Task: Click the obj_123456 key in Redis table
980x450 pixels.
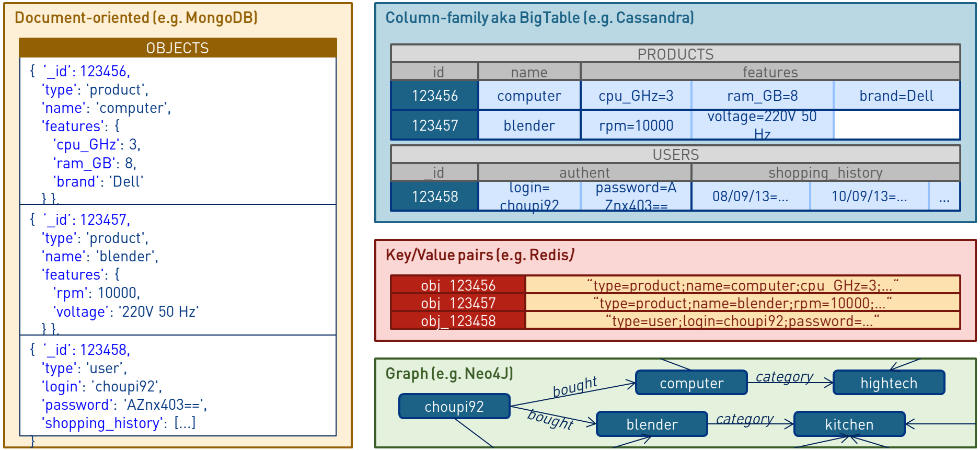Action: coord(458,285)
